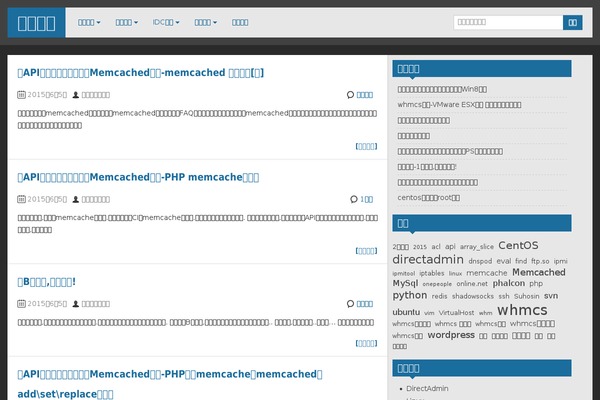Viewport: 600px width, 400px height.
Task: Select the eval tag
Action: click(504, 261)
